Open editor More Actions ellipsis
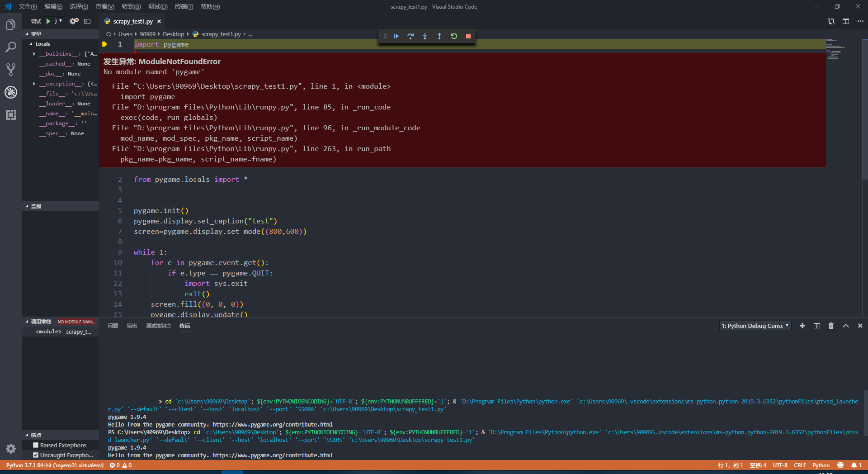This screenshot has width=868, height=474. coord(860,21)
